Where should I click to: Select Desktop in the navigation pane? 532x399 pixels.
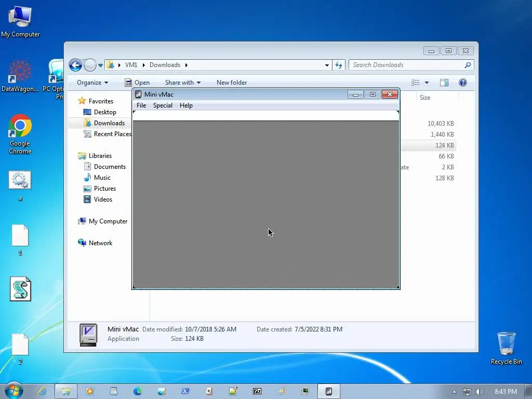coord(105,112)
